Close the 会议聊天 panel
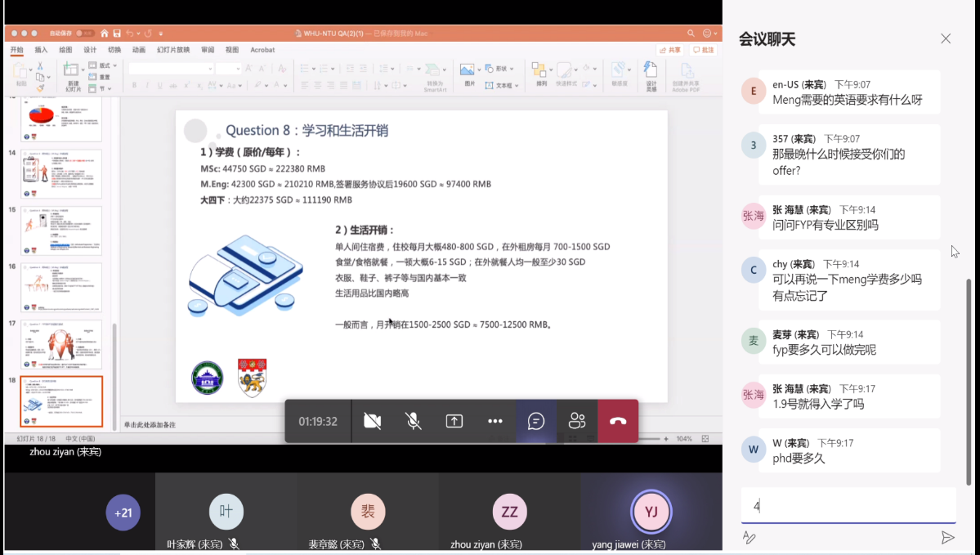This screenshot has height=555, width=980. (946, 38)
